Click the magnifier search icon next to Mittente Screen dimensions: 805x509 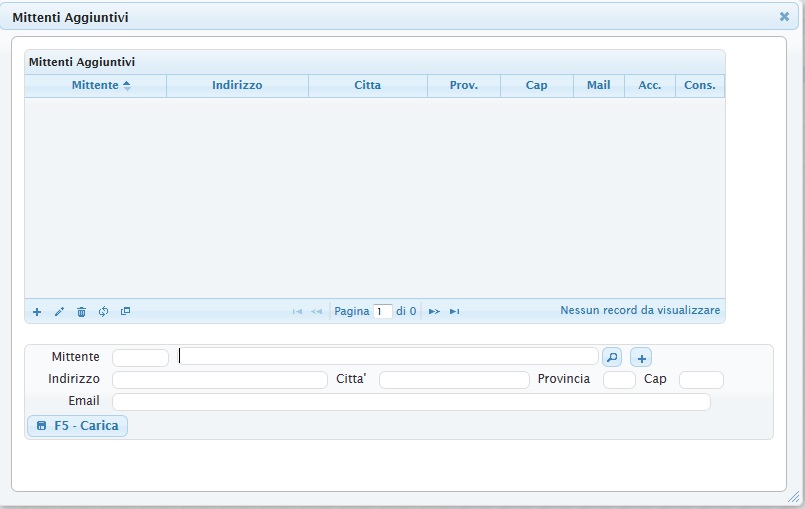612,357
